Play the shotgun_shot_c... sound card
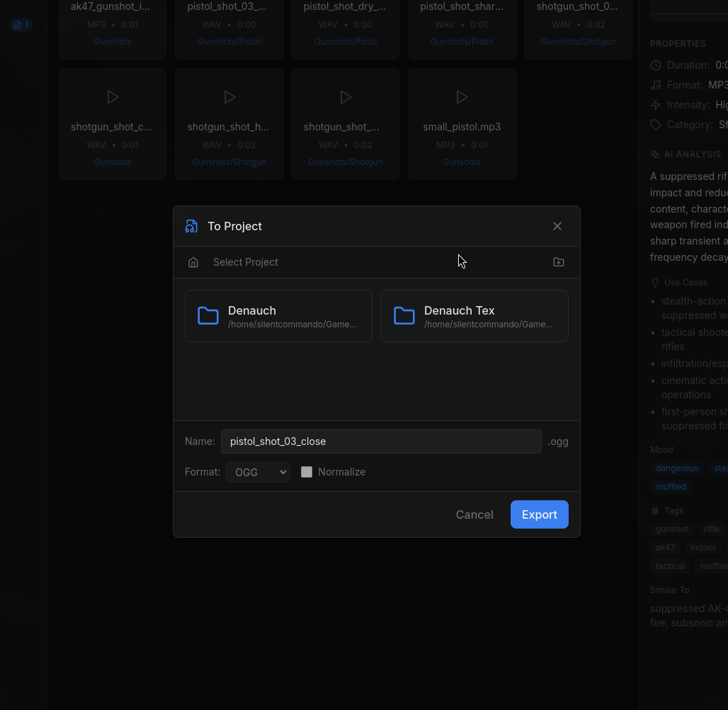 click(113, 97)
